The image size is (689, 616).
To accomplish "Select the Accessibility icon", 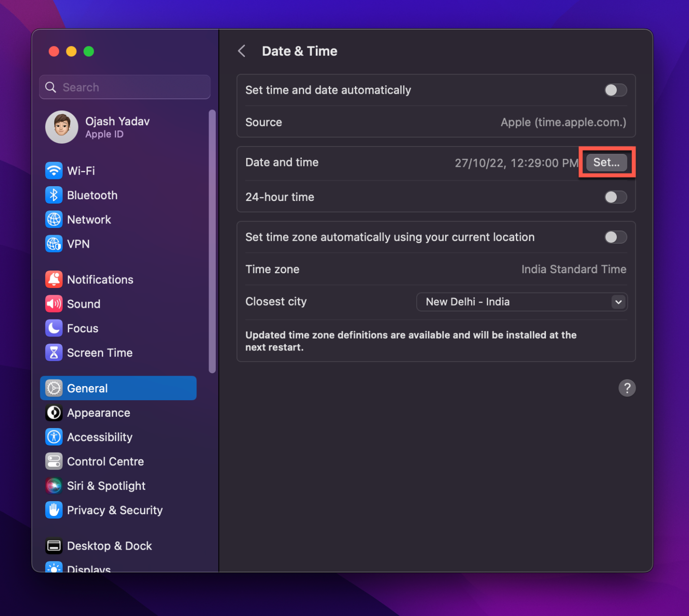I will [54, 437].
